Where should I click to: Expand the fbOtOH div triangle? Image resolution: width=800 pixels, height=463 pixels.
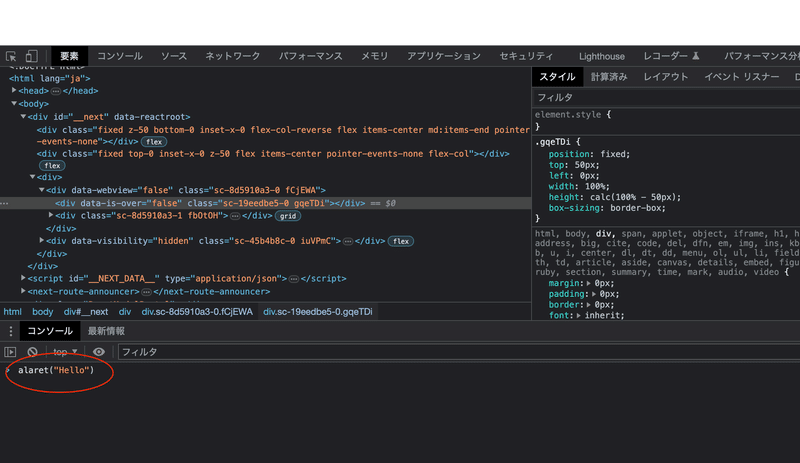(x=51, y=215)
